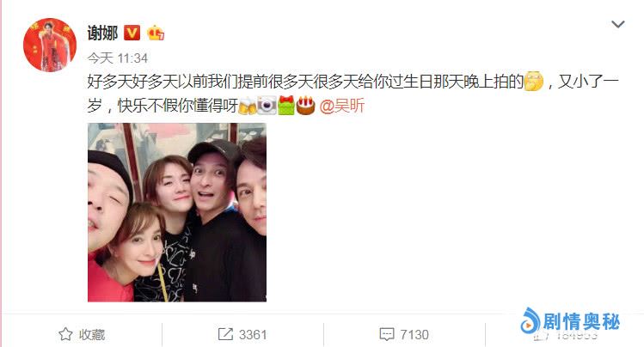Click the repost arrow icon

click(x=225, y=334)
